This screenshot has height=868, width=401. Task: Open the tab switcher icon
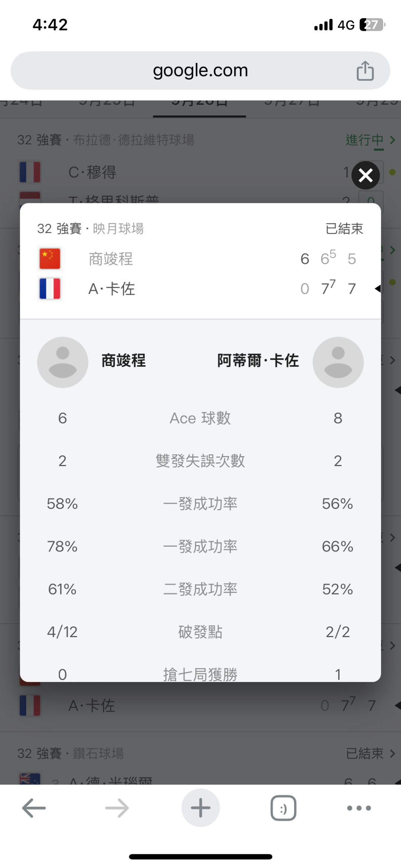point(283,808)
